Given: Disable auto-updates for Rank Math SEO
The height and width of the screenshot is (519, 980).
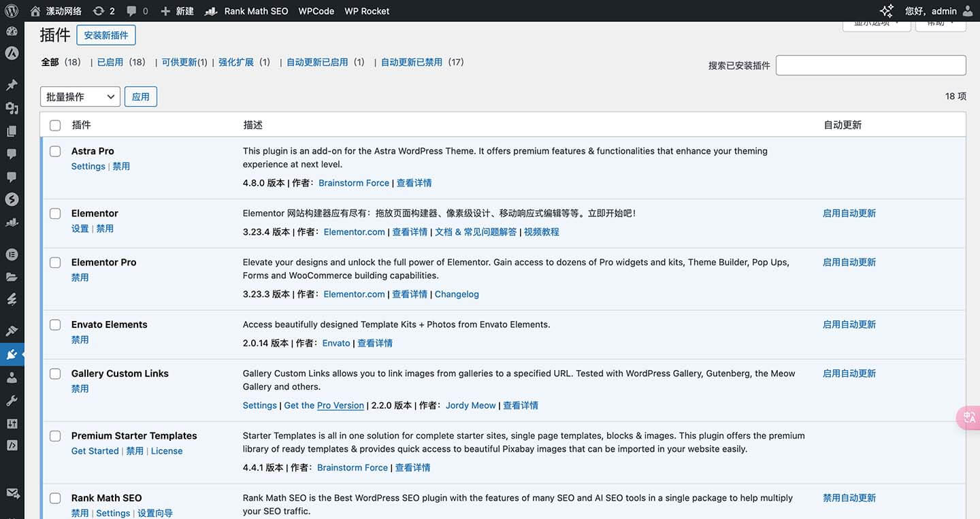Looking at the screenshot, I should (849, 498).
